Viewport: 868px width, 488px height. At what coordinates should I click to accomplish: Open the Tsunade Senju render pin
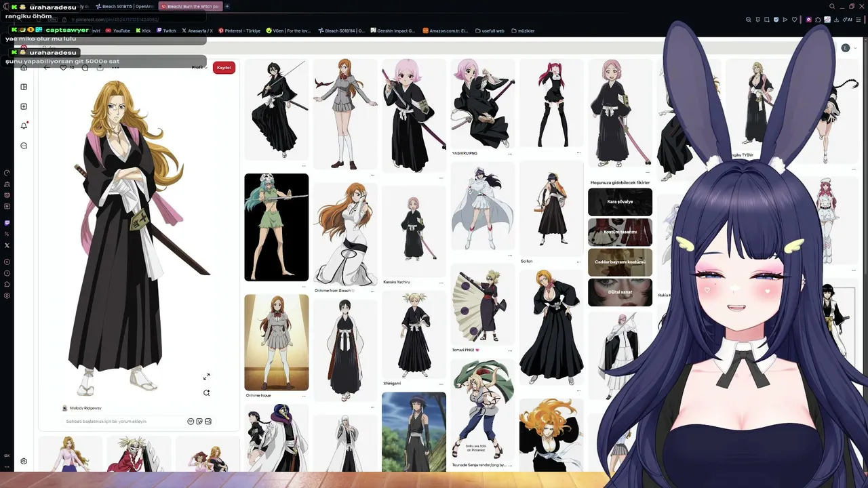click(482, 410)
